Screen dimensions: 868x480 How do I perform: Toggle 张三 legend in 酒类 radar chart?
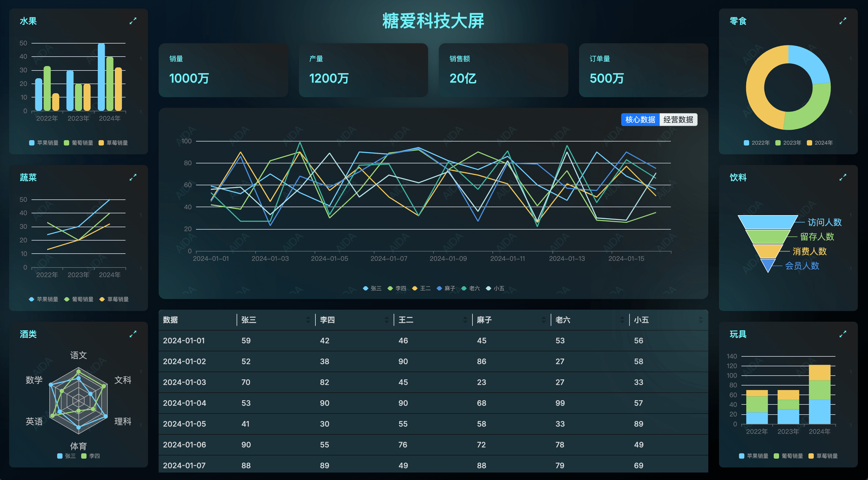67,456
